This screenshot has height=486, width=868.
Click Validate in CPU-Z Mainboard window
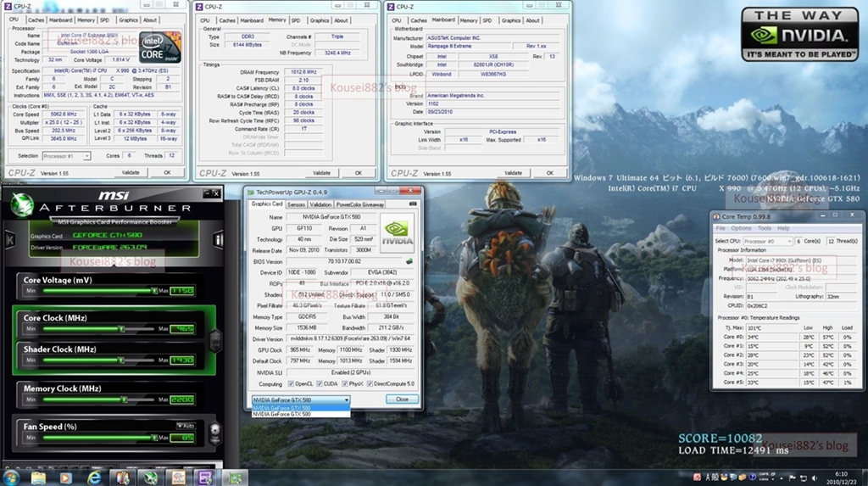click(513, 173)
